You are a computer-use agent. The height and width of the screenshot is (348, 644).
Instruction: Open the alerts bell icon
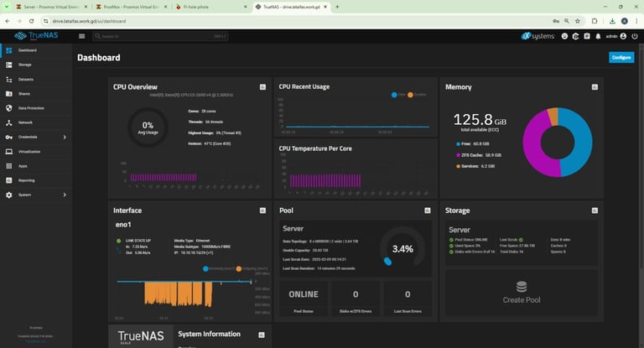598,36
